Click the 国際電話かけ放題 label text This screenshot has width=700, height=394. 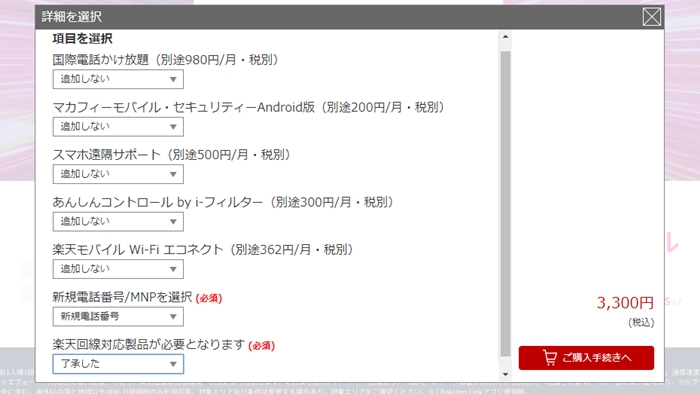[166, 60]
